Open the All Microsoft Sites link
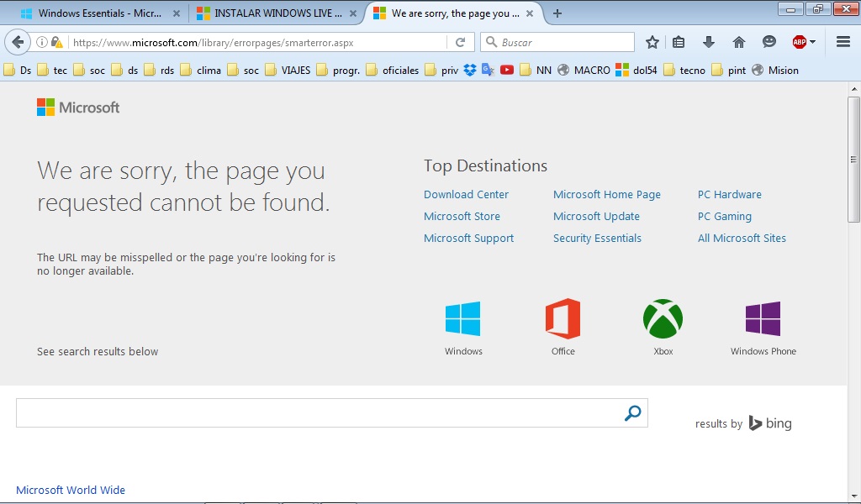The width and height of the screenshot is (861, 504). tap(742, 238)
